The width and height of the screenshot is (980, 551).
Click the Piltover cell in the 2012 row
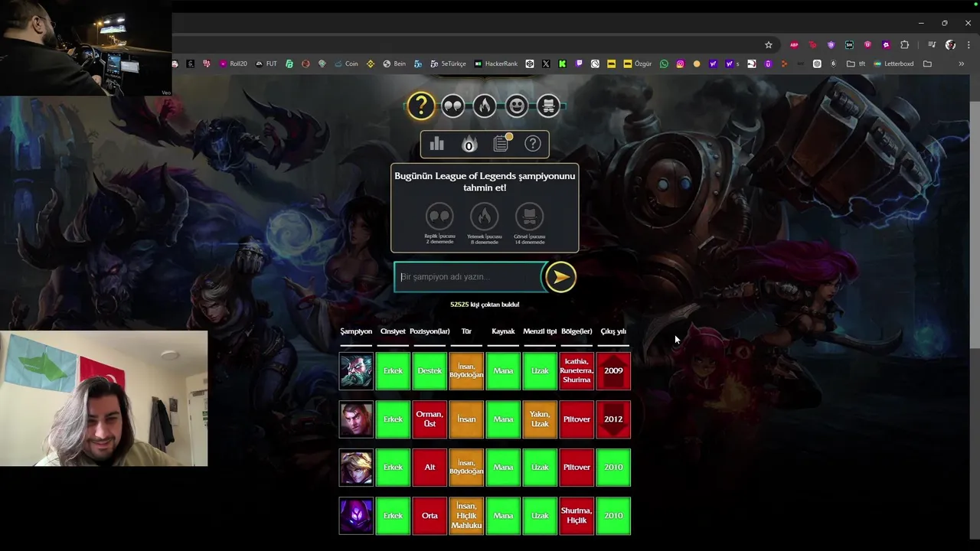pyautogui.click(x=577, y=419)
